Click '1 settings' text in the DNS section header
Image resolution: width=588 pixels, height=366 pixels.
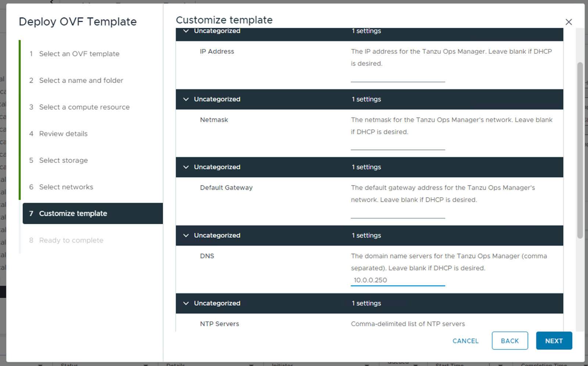pyautogui.click(x=366, y=235)
